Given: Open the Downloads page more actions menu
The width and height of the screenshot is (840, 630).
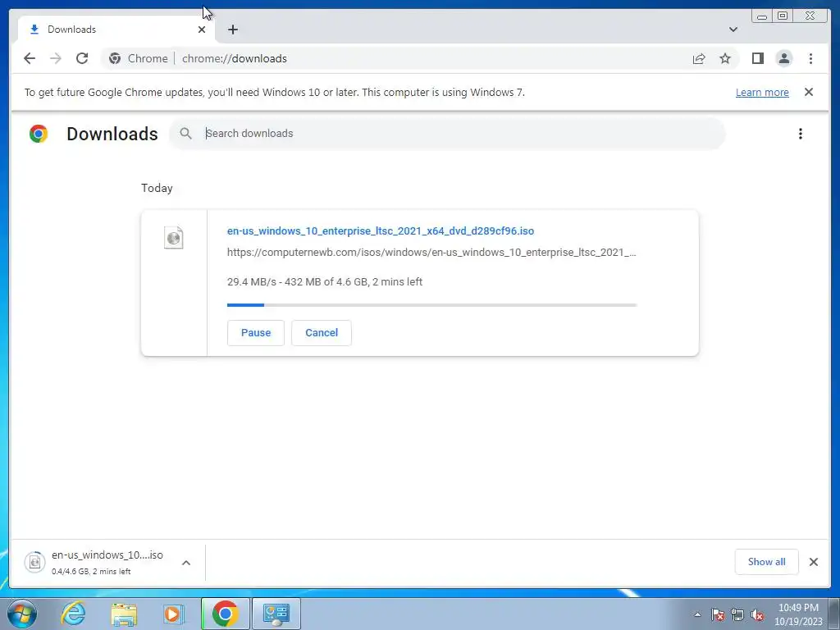Looking at the screenshot, I should tap(801, 134).
